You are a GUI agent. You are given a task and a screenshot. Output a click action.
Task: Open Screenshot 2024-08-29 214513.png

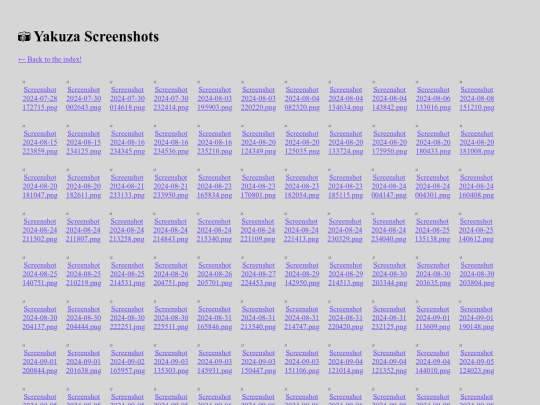pos(346,274)
